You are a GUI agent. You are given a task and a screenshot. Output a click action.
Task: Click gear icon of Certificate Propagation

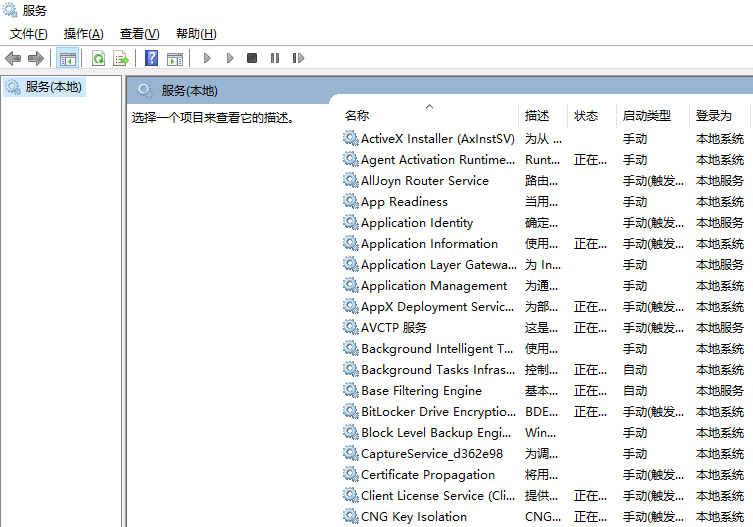[x=351, y=475]
